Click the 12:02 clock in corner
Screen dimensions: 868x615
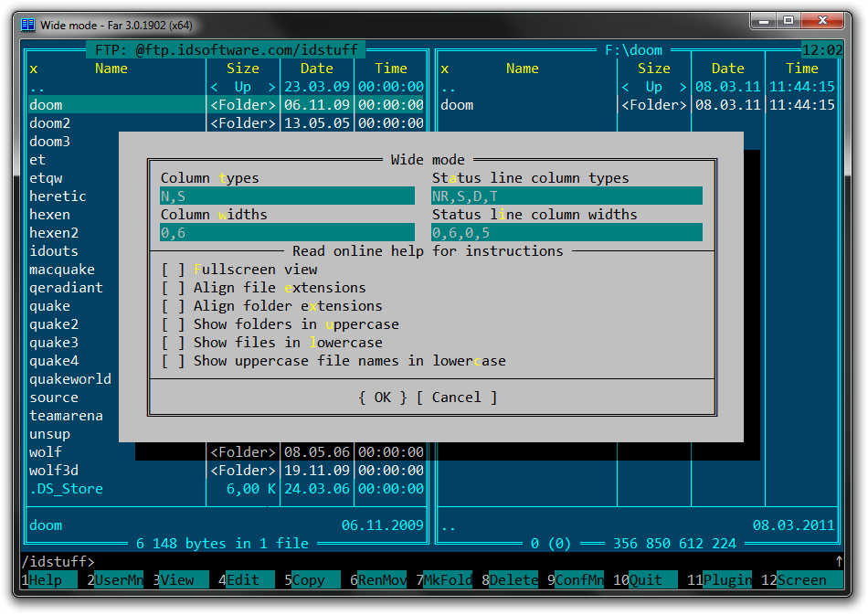coord(821,50)
